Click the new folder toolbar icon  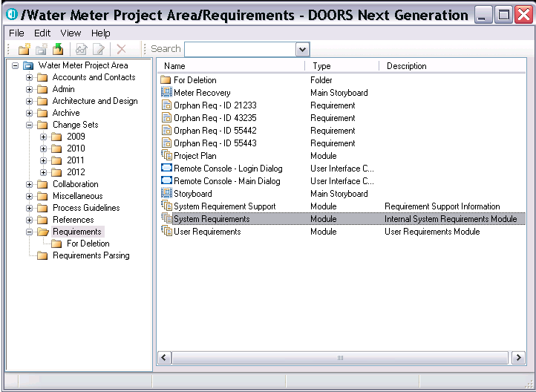pos(24,49)
